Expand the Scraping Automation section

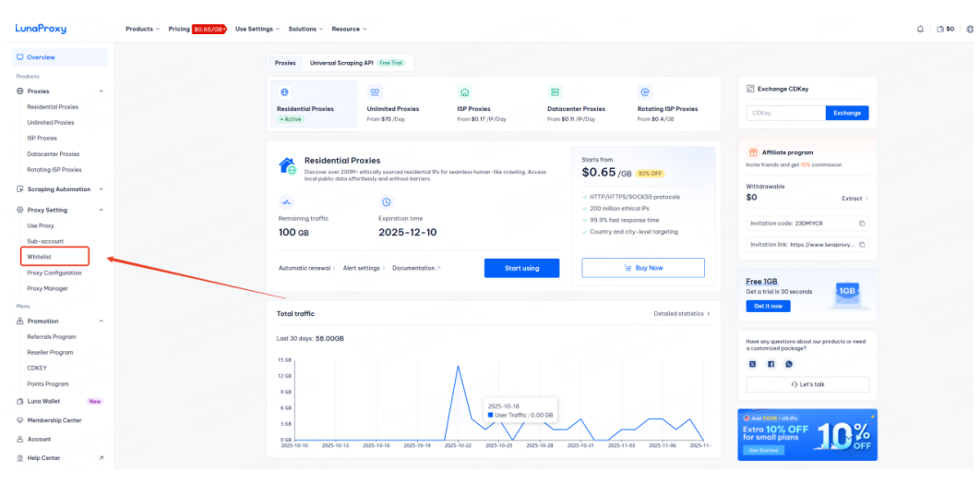click(59, 189)
